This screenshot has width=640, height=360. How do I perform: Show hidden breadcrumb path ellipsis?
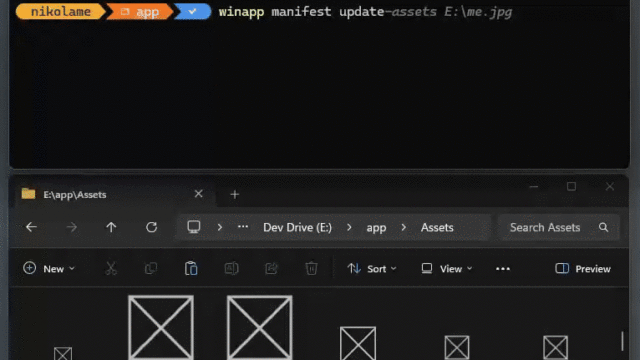[x=243, y=227]
